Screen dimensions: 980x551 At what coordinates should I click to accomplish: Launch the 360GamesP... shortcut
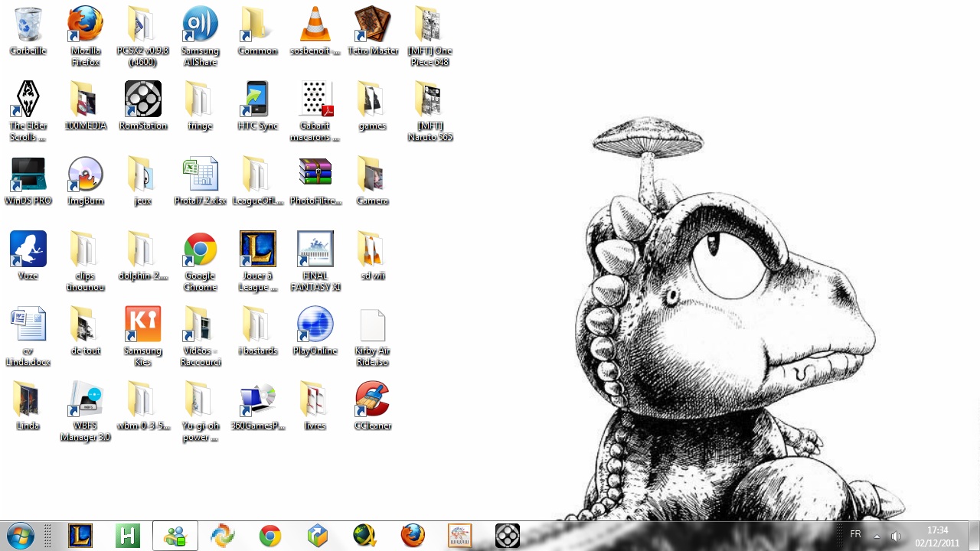(x=258, y=406)
